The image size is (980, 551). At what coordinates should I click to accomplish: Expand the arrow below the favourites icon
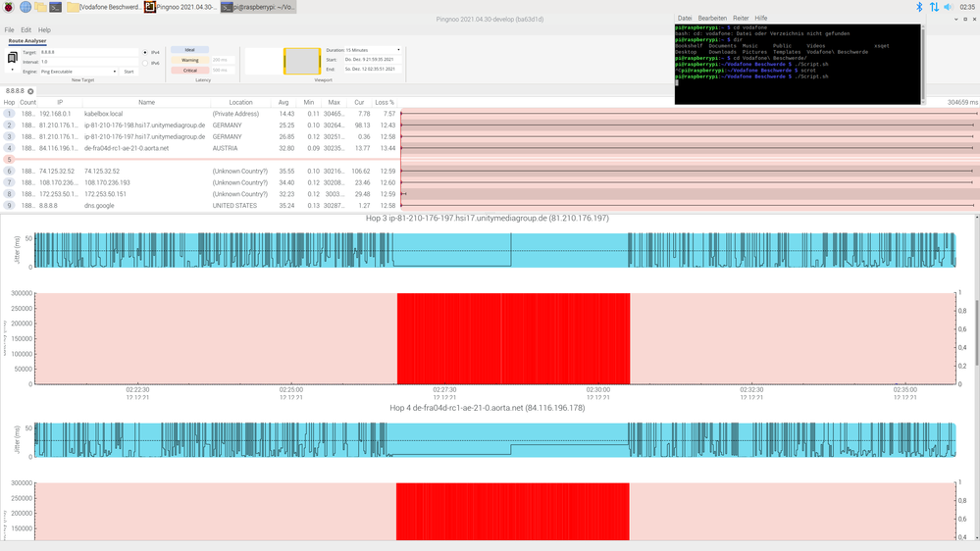[x=12, y=70]
